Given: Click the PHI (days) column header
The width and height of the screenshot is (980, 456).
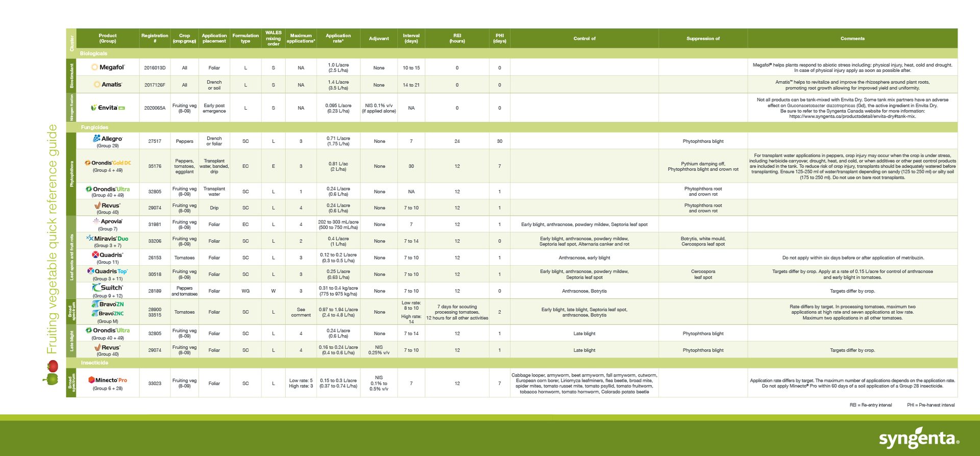Looking at the screenshot, I should point(500,38).
